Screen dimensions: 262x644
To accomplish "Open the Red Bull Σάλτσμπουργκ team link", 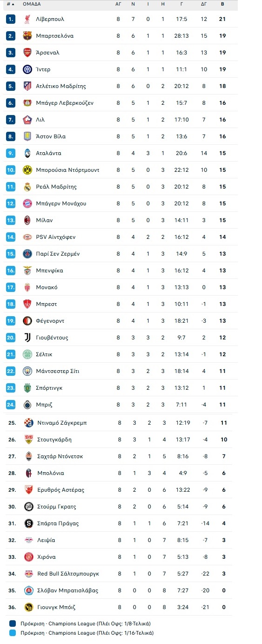I will [x=68, y=574].
